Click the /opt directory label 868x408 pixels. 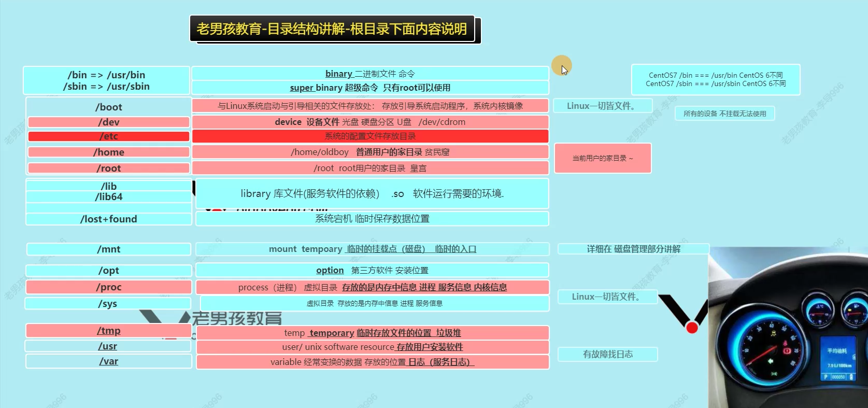point(109,271)
